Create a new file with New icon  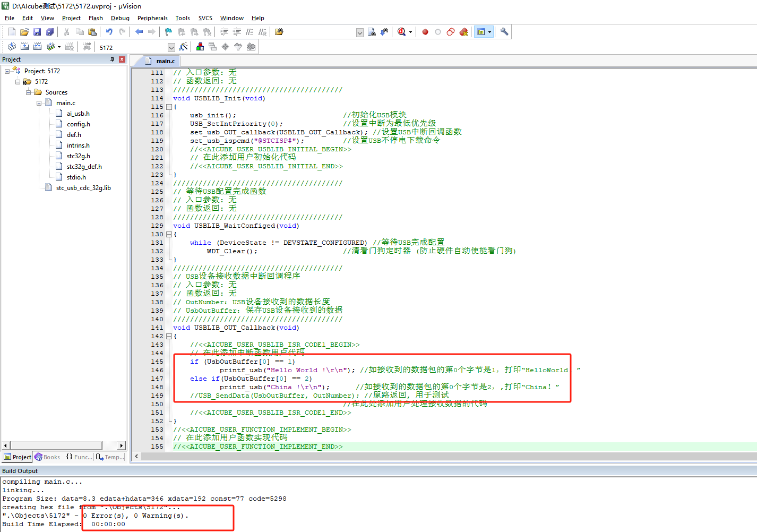tap(12, 32)
